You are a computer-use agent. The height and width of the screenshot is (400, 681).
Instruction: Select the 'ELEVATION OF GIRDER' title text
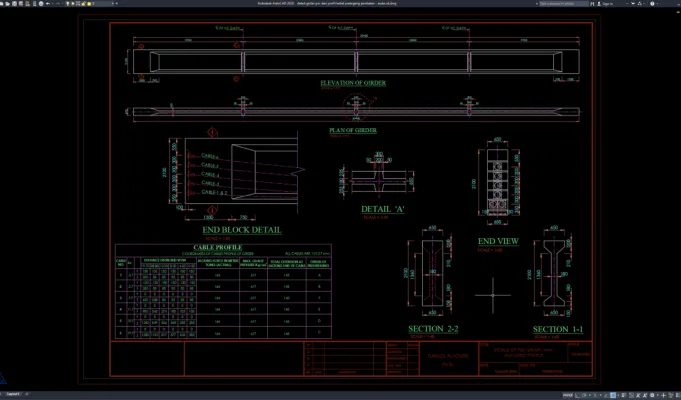(353, 83)
